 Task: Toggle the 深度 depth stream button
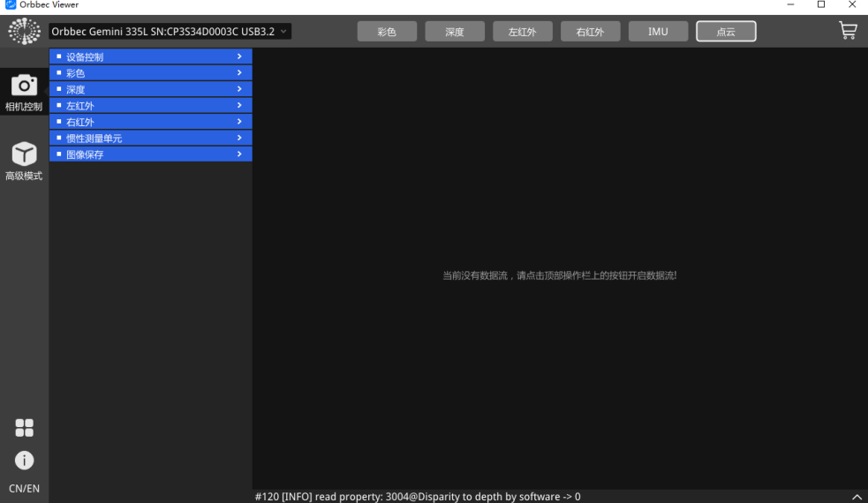tap(455, 32)
